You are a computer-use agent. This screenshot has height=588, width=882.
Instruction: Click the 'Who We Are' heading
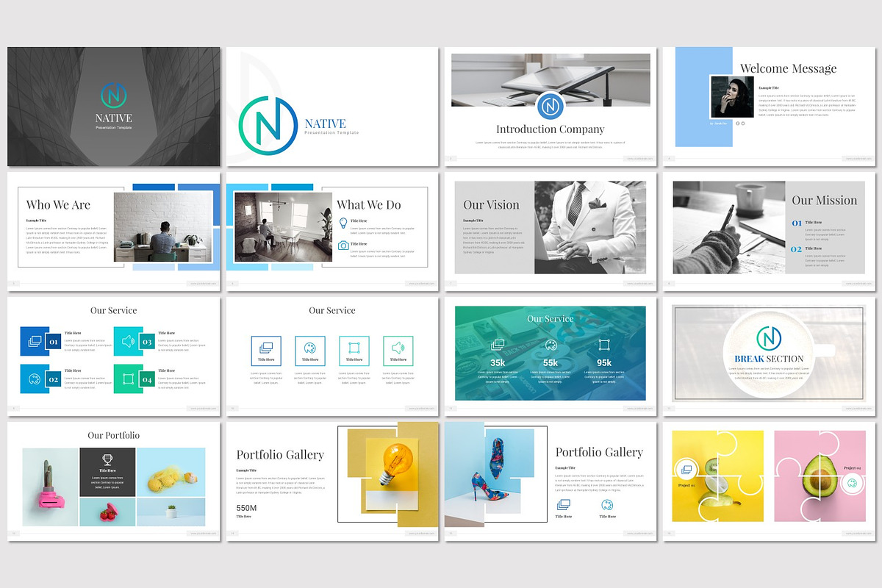(58, 204)
